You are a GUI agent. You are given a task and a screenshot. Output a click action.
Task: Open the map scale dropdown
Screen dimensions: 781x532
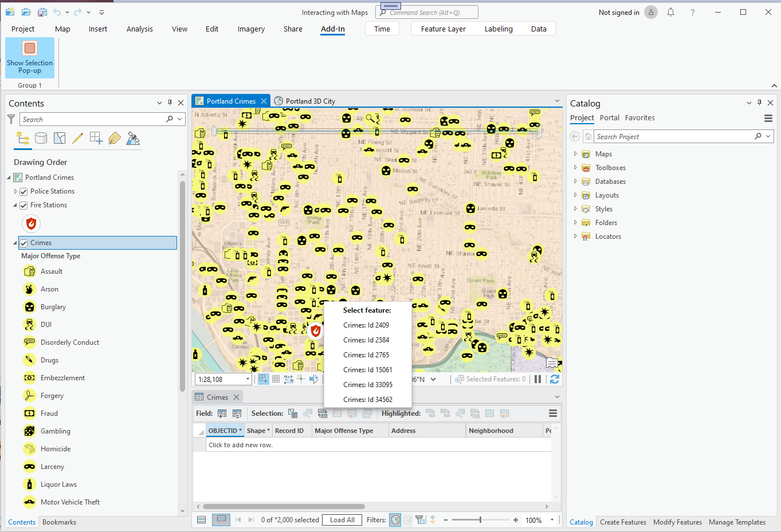point(248,379)
